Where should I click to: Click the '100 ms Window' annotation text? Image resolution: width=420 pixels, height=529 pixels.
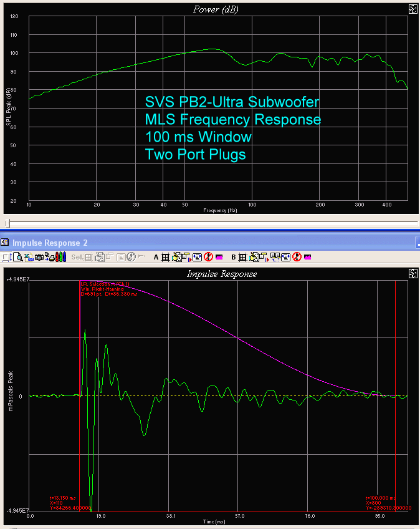[198, 137]
